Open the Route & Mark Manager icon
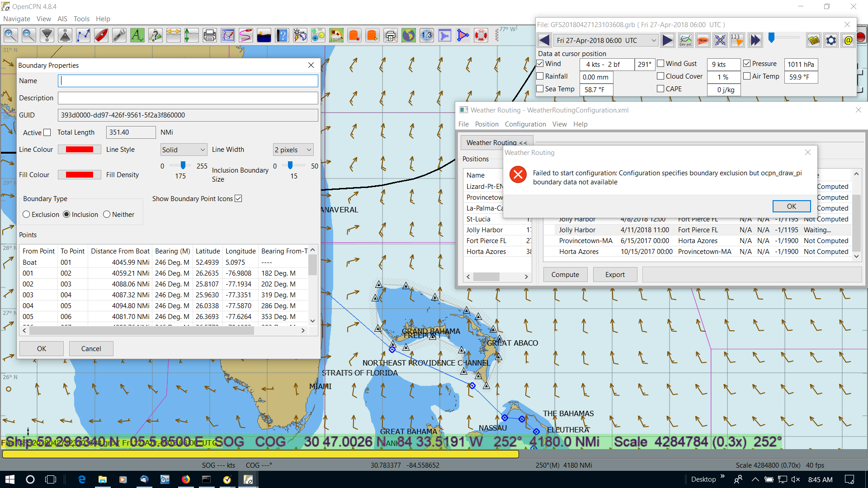 228,35
